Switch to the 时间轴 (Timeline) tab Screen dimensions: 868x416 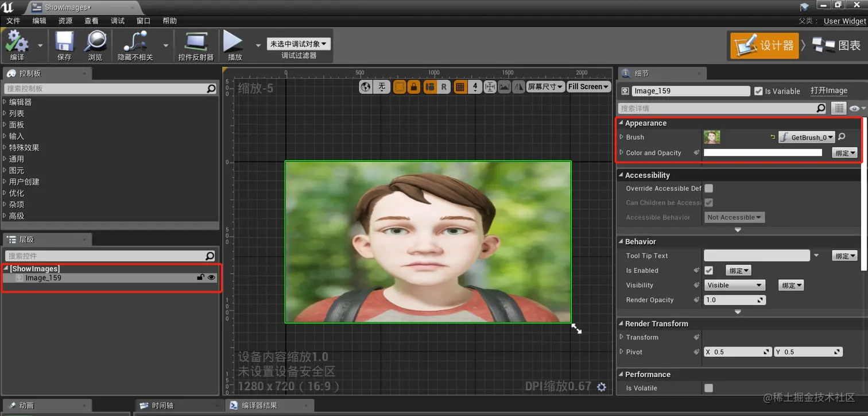(x=162, y=405)
